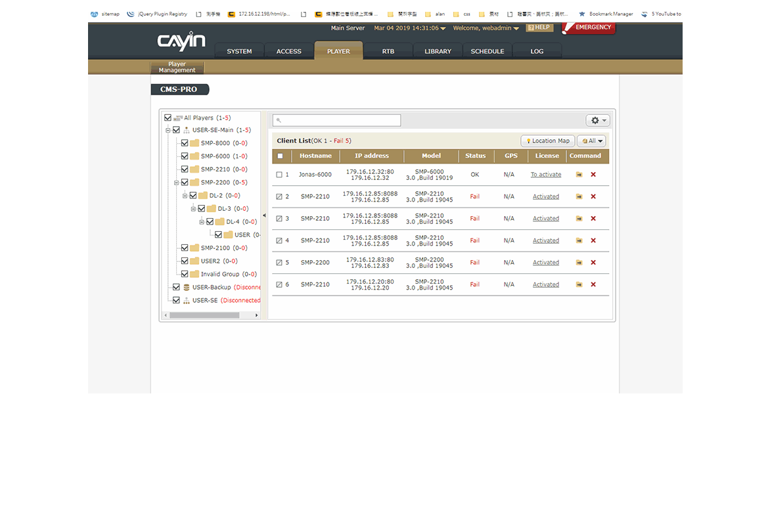
Task: Delete client row 2 with red X
Action: tap(593, 196)
